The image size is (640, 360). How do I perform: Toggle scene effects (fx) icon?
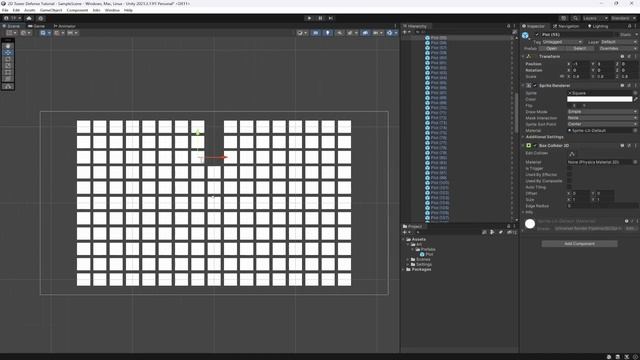(x=351, y=33)
